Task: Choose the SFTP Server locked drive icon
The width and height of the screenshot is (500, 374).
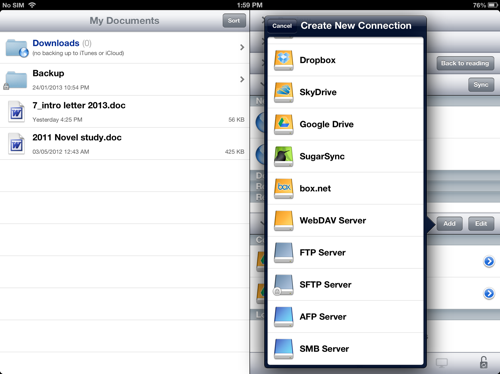Action: pyautogui.click(x=284, y=285)
